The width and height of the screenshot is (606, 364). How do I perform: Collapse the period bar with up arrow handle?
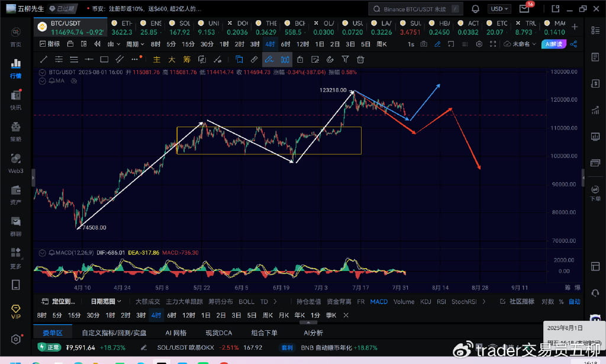(308, 322)
